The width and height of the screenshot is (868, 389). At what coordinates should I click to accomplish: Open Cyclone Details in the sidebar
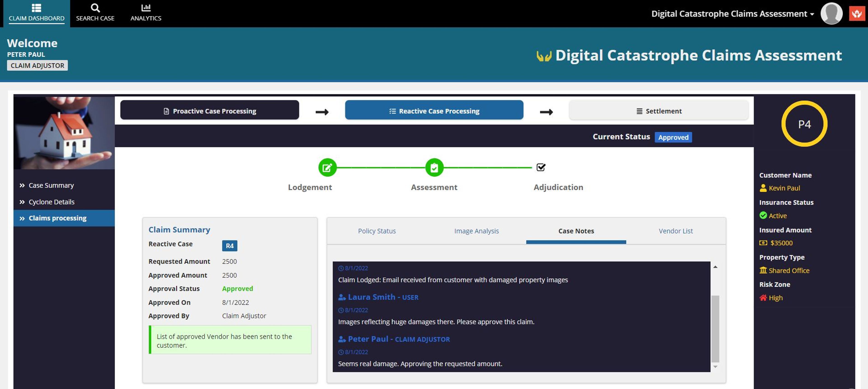click(51, 202)
